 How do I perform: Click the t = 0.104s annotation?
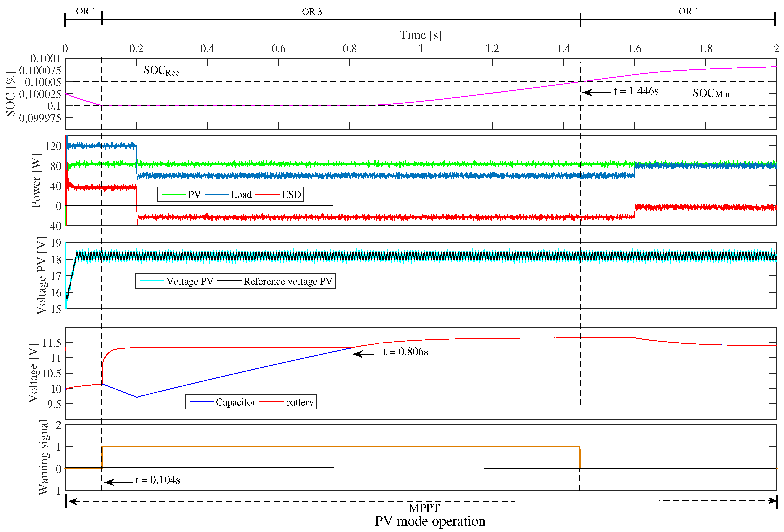coord(158,480)
